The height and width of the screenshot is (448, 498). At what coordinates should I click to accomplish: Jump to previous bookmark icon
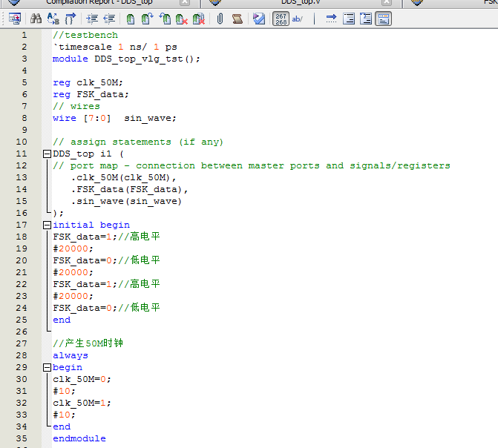coord(164,19)
